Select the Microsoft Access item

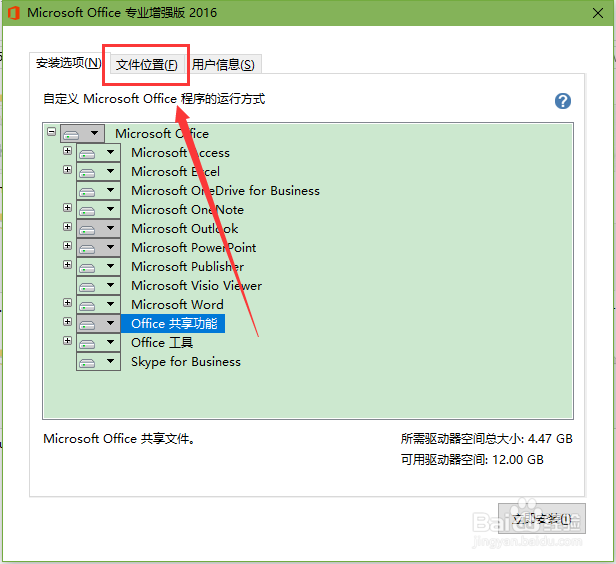point(180,152)
